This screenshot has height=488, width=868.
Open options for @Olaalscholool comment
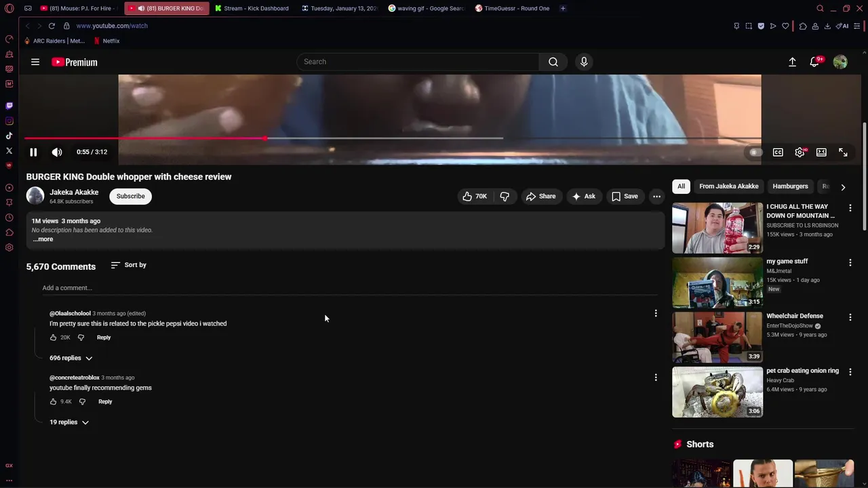[655, 313]
